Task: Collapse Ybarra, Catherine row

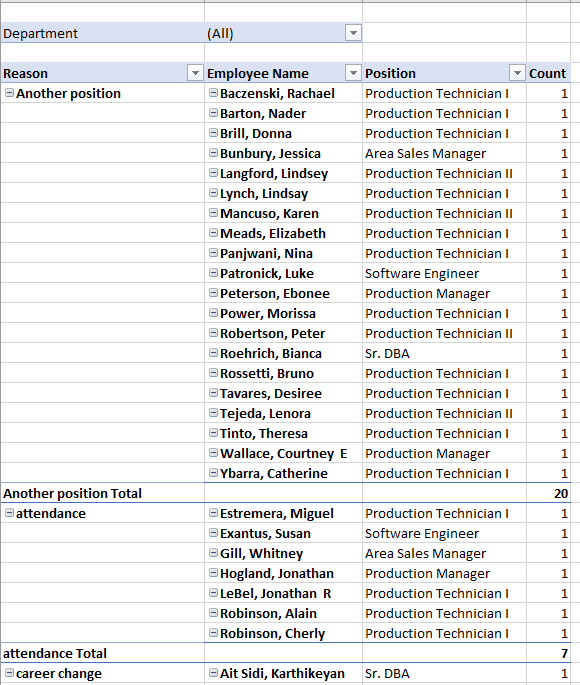Action: pos(213,473)
